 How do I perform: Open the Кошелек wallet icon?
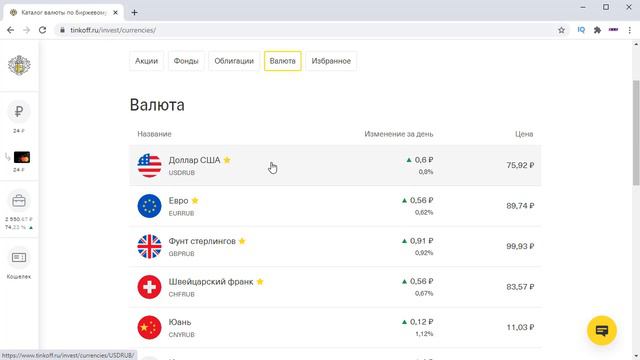[19, 258]
